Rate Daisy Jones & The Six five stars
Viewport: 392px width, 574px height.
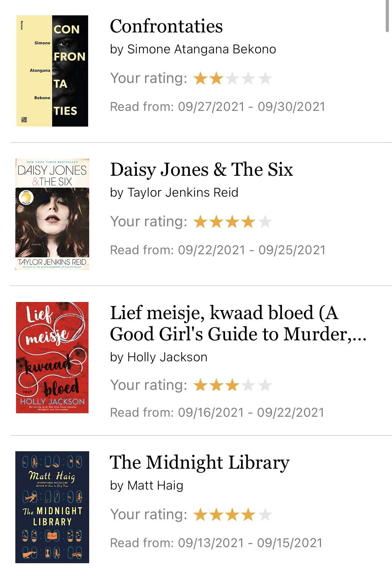[x=265, y=221]
